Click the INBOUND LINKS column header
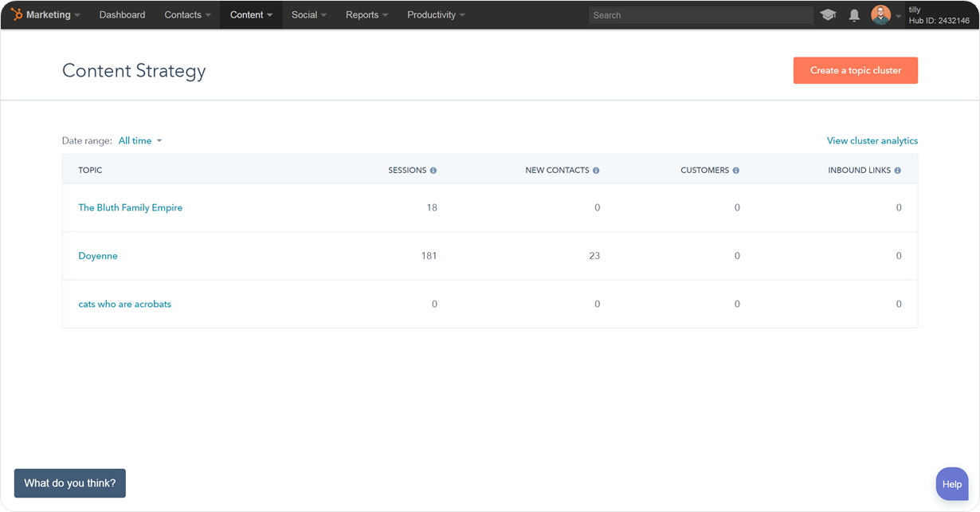 (x=859, y=171)
